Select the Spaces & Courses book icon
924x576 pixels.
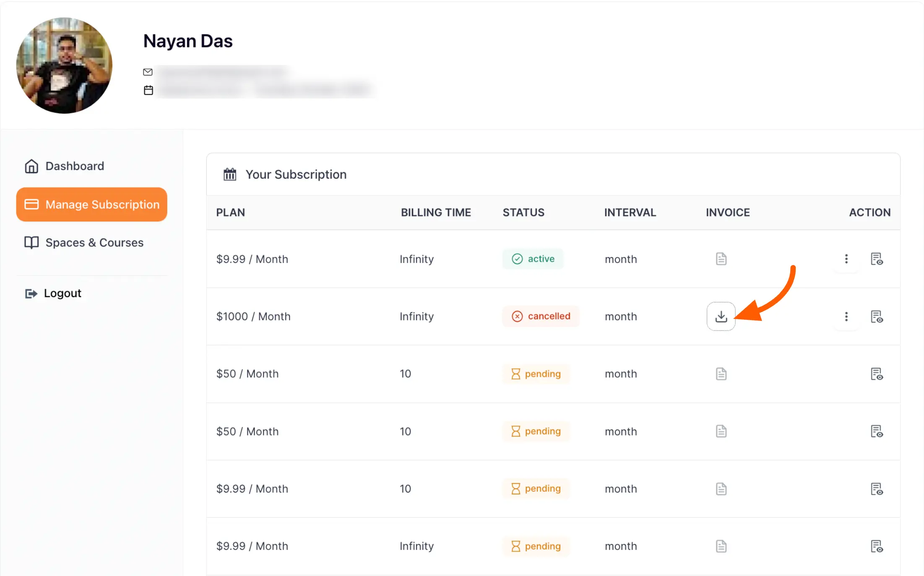pos(31,242)
